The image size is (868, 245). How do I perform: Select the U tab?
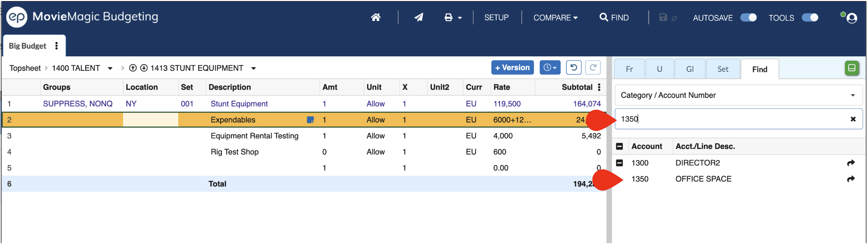[x=659, y=69]
